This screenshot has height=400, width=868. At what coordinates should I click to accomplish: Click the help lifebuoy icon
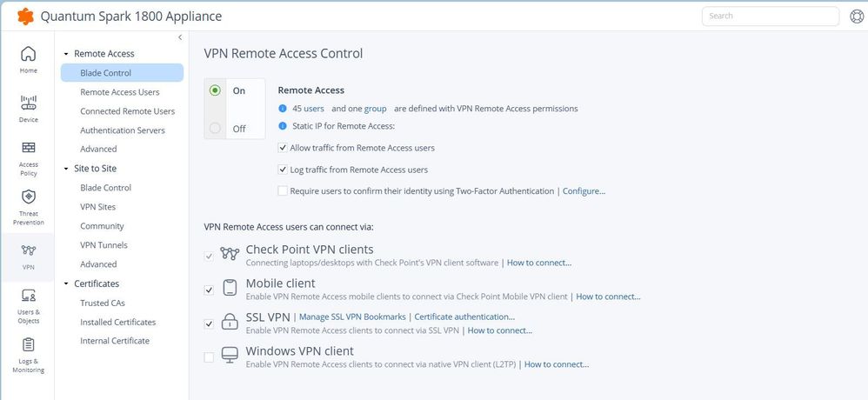pos(856,17)
